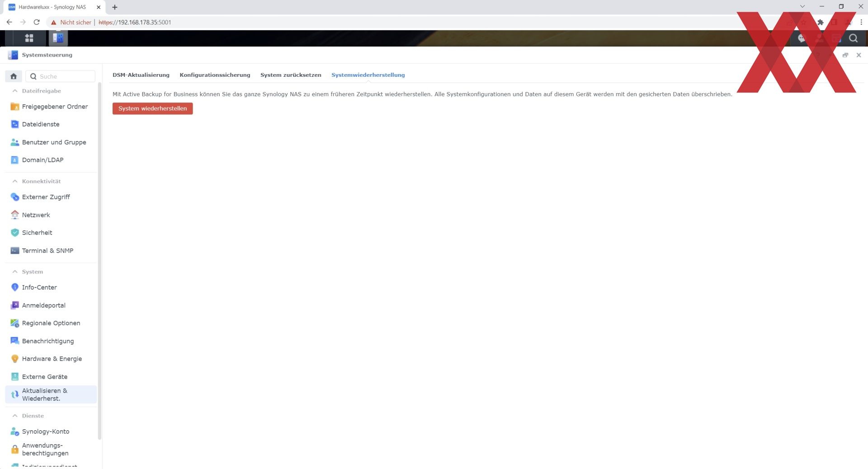Switch to the Konfigurationssicherung tab

click(x=215, y=75)
